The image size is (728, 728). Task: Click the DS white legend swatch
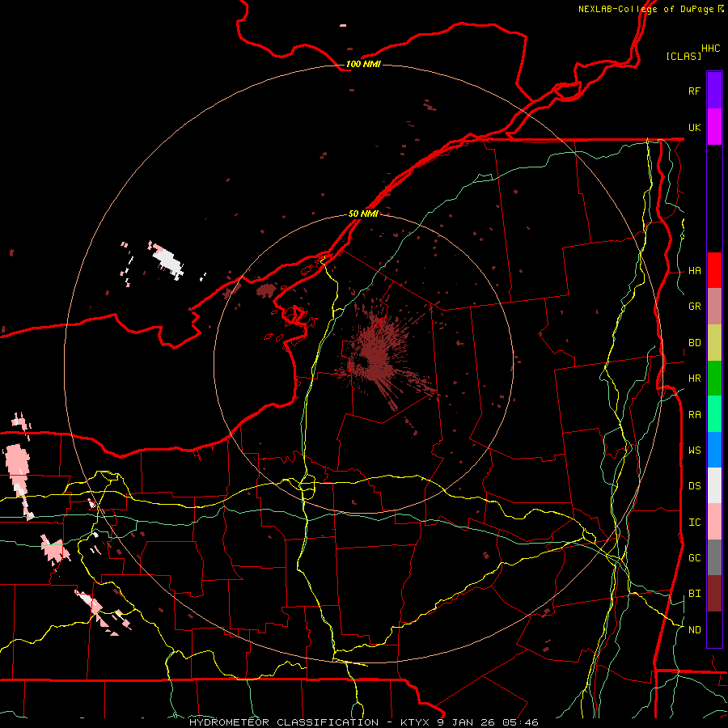point(714,485)
